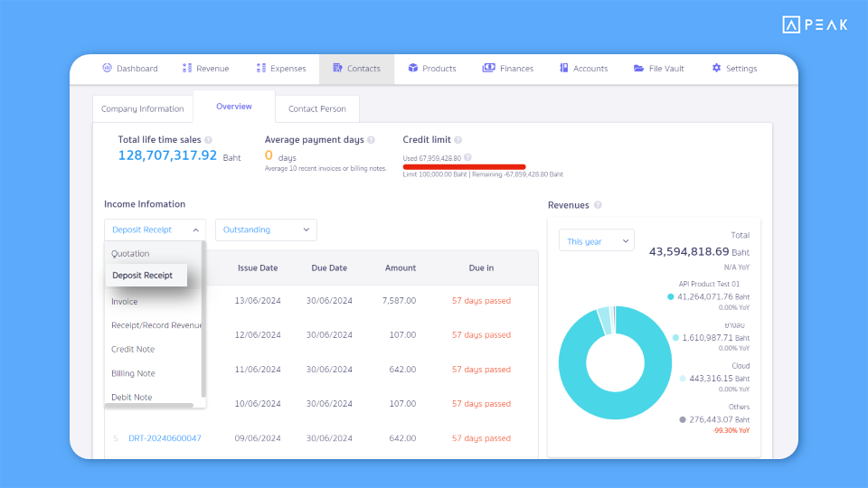Open the File Vault folder icon
The height and width of the screenshot is (488, 868).
pos(639,68)
